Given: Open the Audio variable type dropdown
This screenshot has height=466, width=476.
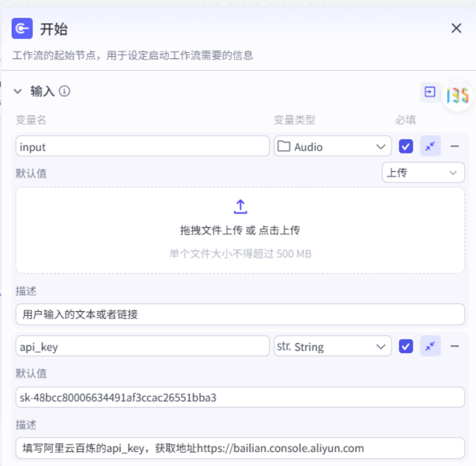Looking at the screenshot, I should point(332,146).
